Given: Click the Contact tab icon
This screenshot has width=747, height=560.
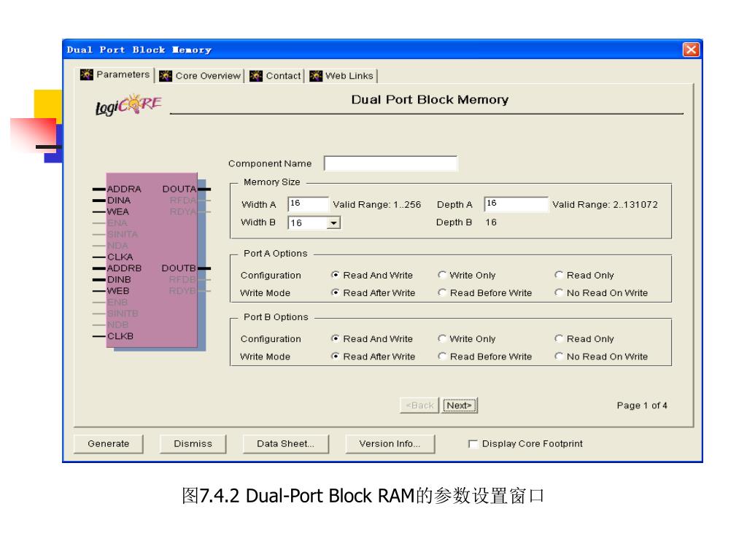Looking at the screenshot, I should pos(256,76).
